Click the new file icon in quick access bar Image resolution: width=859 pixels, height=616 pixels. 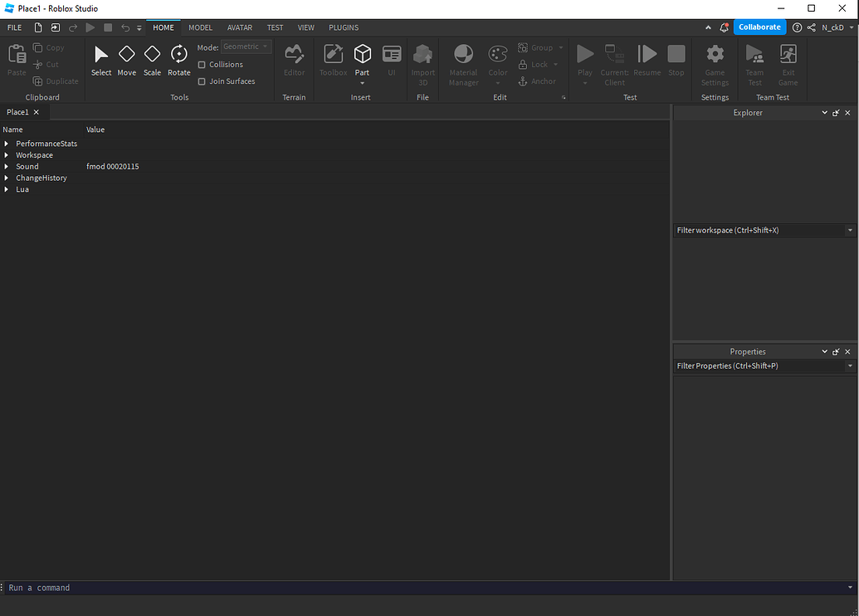(x=38, y=27)
